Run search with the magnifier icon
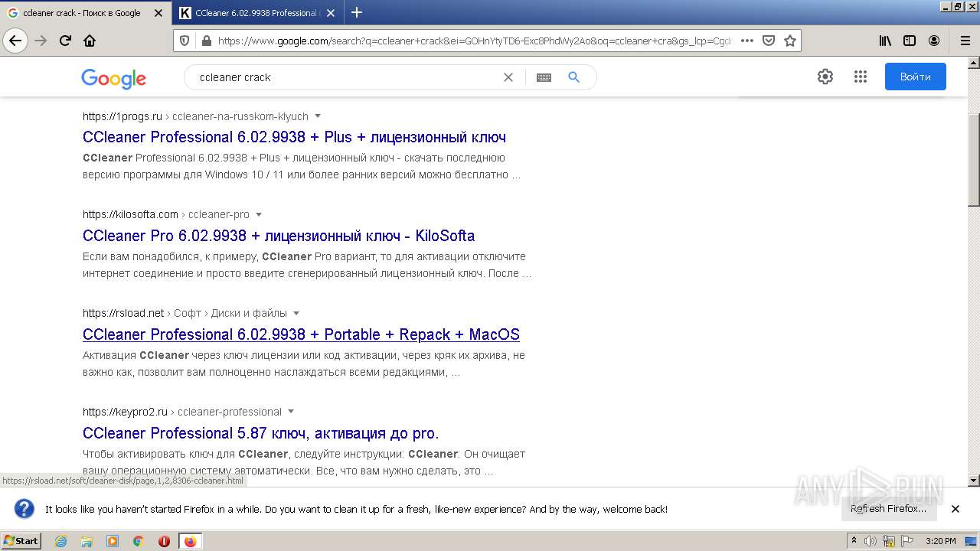This screenshot has width=980, height=551. (573, 77)
